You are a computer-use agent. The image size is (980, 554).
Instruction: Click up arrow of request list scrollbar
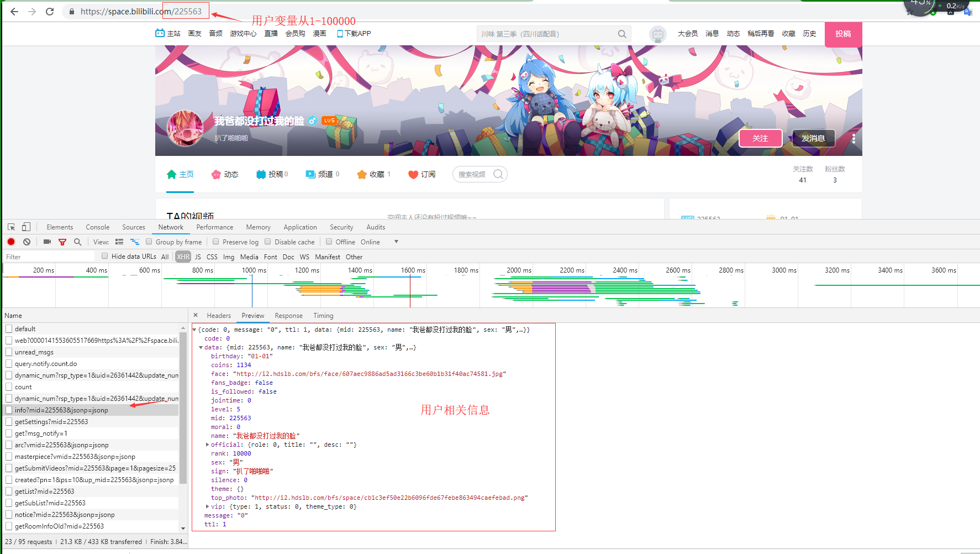(183, 328)
